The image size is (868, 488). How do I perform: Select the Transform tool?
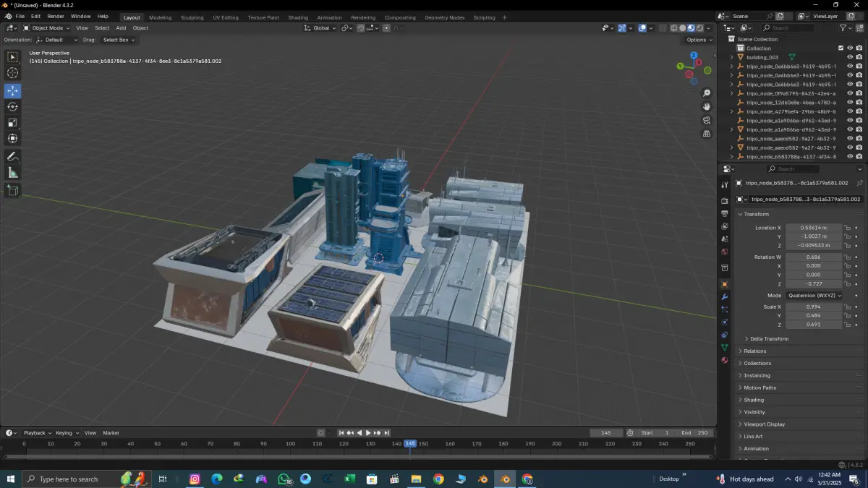point(13,138)
